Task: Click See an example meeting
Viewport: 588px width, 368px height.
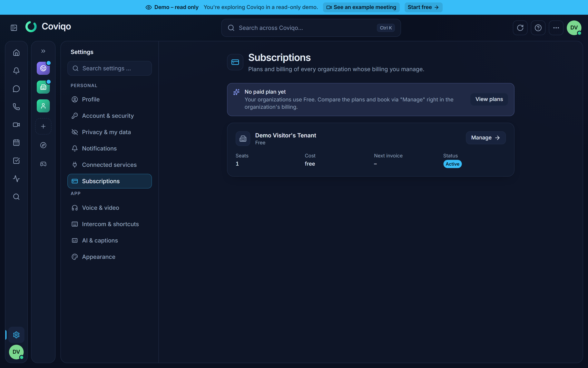Action: 361,7
